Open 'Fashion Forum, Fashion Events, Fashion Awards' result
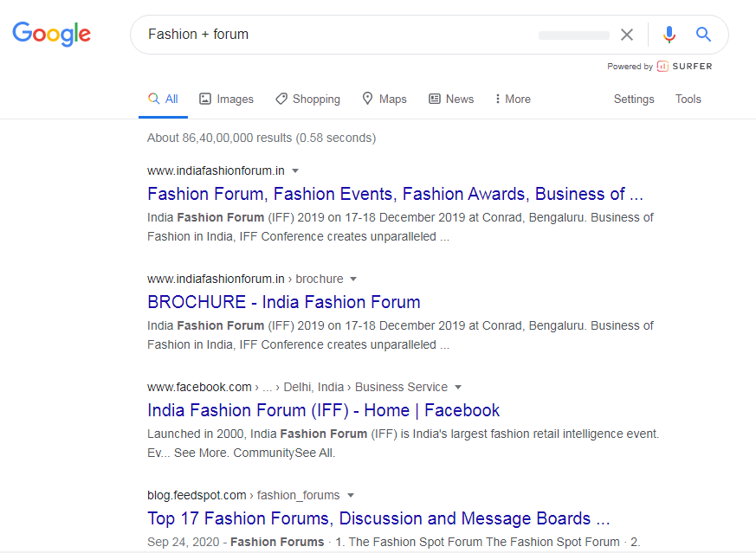The height and width of the screenshot is (553, 756). [396, 194]
